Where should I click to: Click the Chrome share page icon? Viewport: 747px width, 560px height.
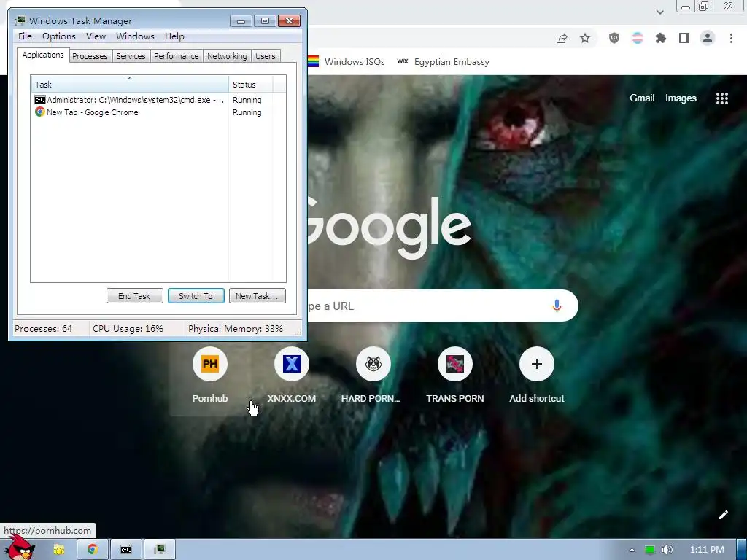(562, 38)
